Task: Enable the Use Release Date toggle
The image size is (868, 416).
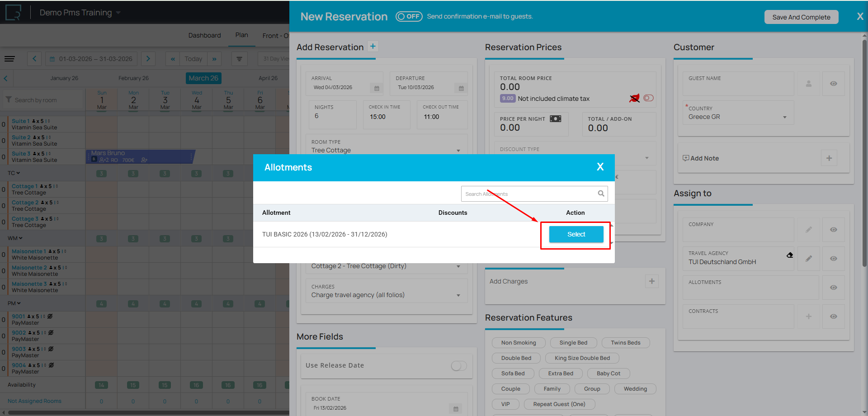Action: [458, 366]
